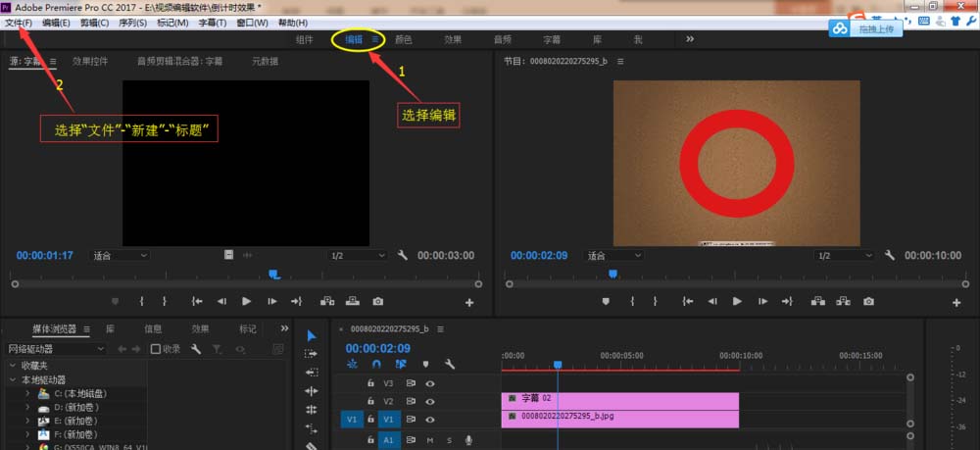
Task: Select the Rate Stretch tool
Action: click(312, 410)
